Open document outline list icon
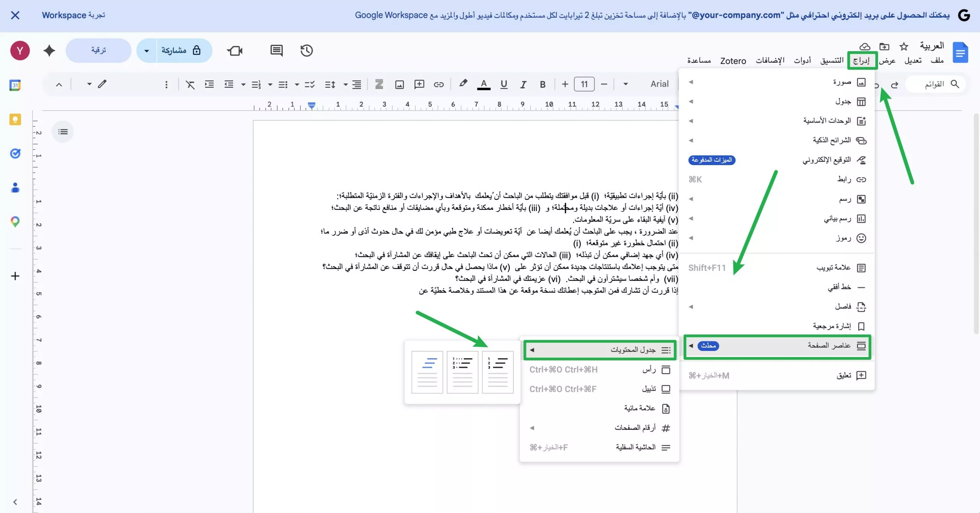The image size is (980, 513). pyautogui.click(x=63, y=132)
